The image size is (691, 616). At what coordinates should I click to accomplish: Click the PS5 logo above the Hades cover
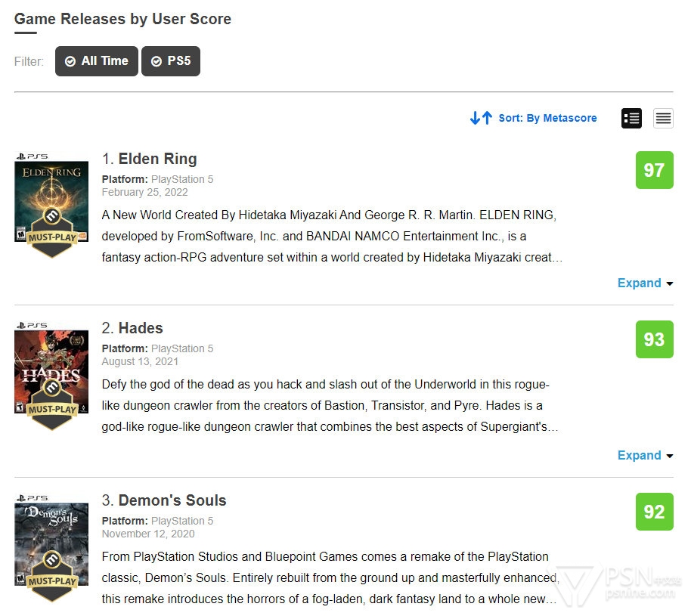31,326
